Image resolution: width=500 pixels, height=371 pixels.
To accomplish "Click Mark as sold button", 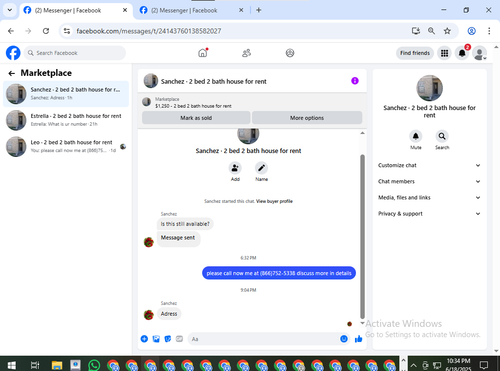I will [196, 118].
